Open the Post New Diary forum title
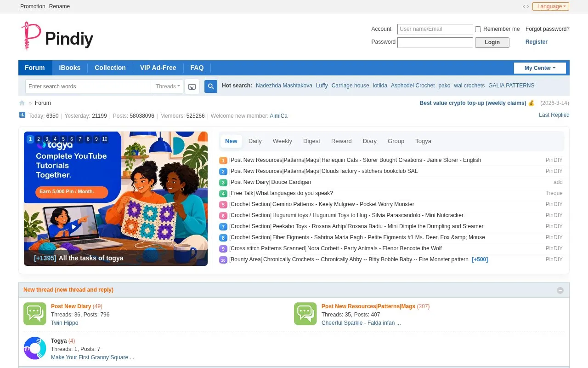 pos(71,306)
